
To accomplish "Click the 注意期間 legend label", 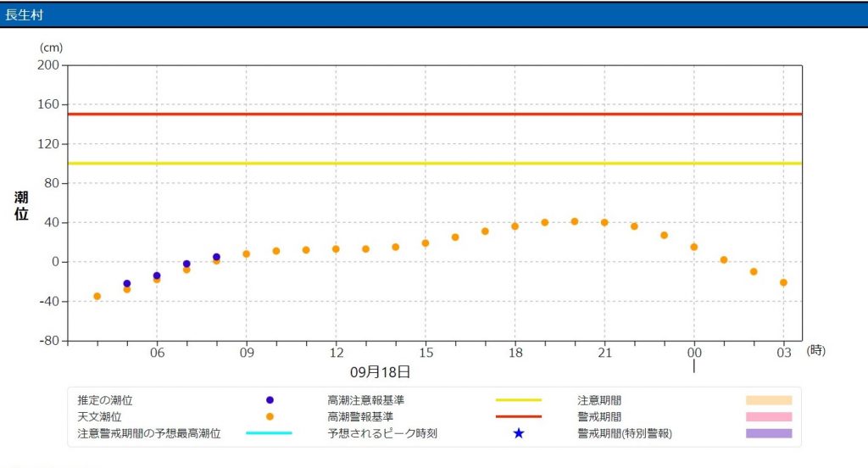I will [x=599, y=400].
